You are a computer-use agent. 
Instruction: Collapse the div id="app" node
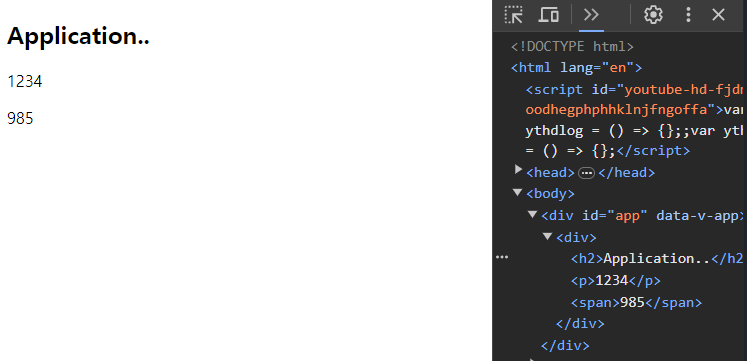[533, 214]
